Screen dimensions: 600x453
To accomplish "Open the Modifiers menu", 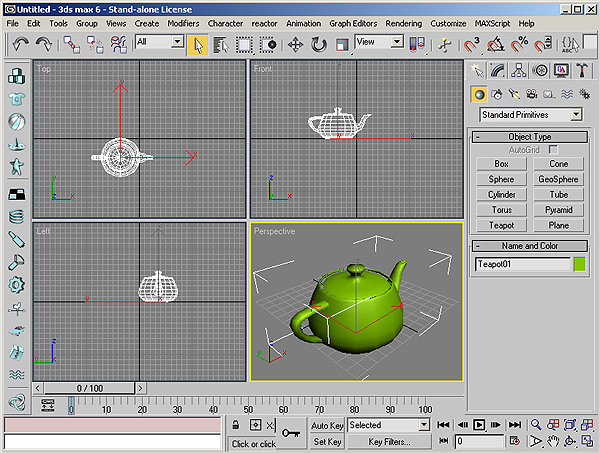I will pyautogui.click(x=183, y=22).
